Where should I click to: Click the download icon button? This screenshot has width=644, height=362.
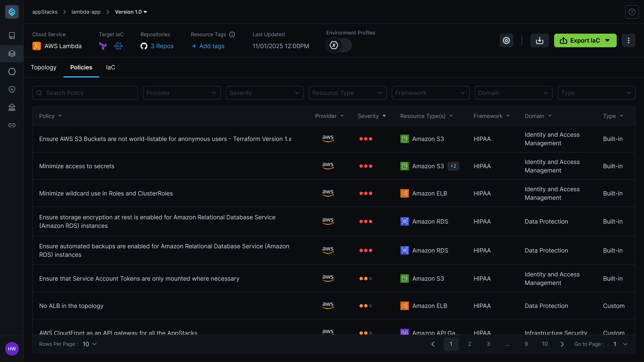pyautogui.click(x=539, y=40)
